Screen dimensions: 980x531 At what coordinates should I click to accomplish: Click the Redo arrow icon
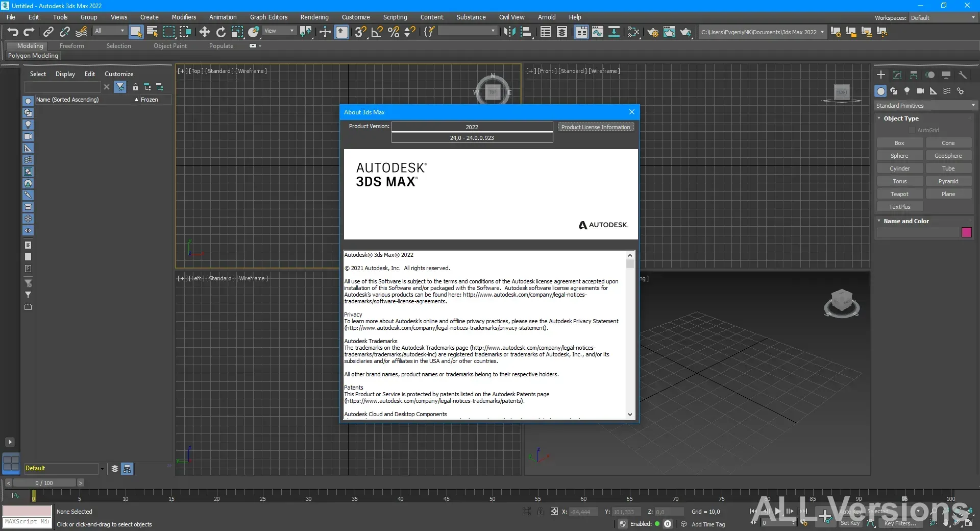[x=29, y=32]
